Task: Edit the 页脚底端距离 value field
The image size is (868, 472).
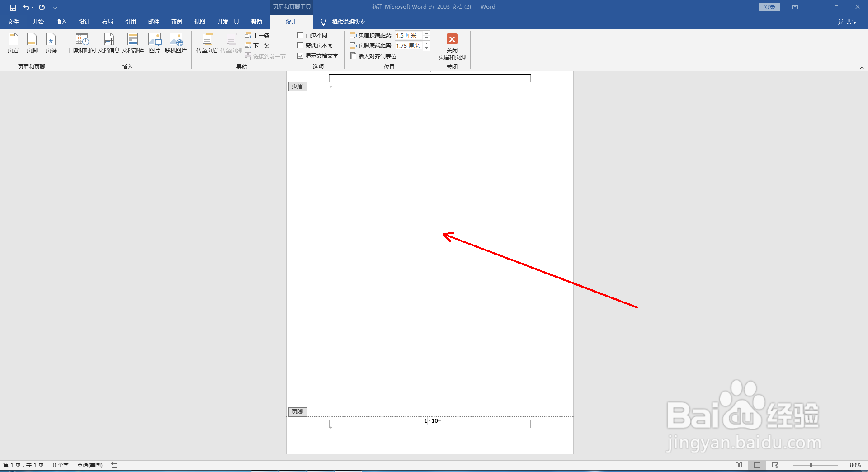Action: [408, 45]
